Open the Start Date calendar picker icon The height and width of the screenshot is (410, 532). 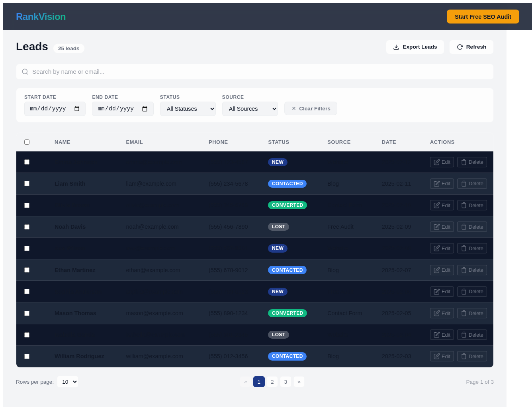[77, 109]
